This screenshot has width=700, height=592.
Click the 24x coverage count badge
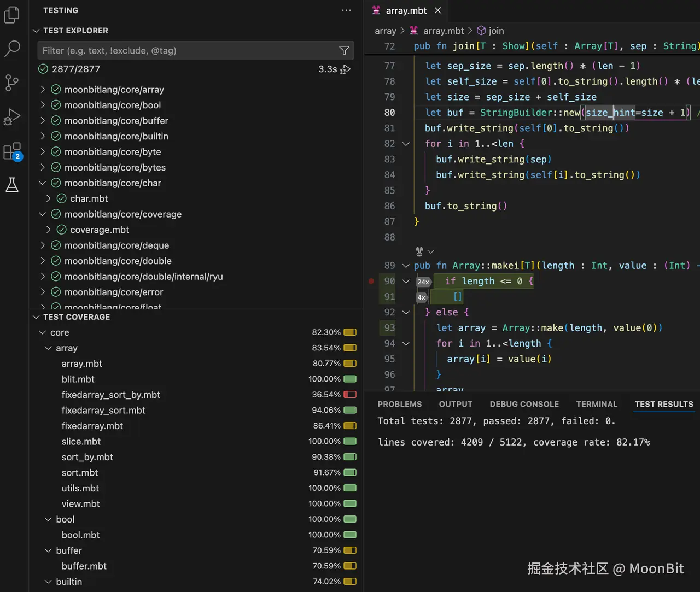pos(423,282)
